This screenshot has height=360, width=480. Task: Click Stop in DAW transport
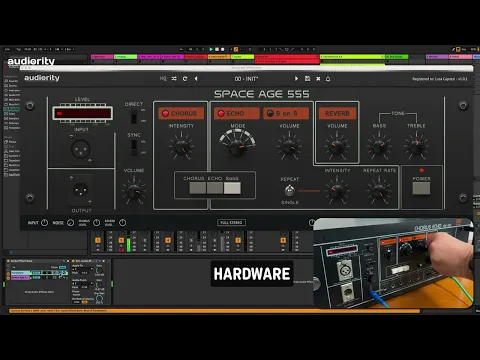[217, 49]
